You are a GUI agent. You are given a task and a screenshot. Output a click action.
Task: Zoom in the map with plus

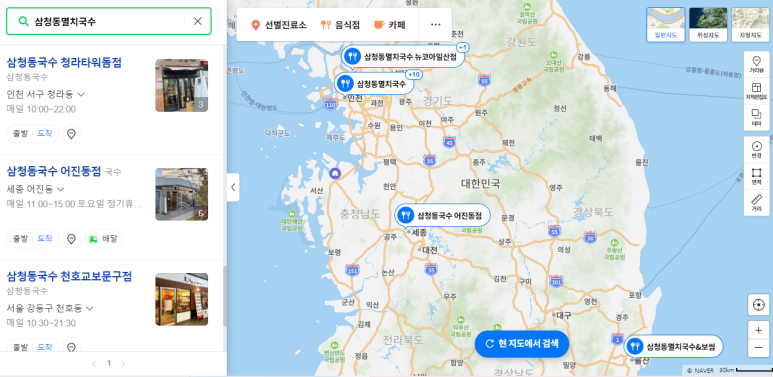coord(758,330)
